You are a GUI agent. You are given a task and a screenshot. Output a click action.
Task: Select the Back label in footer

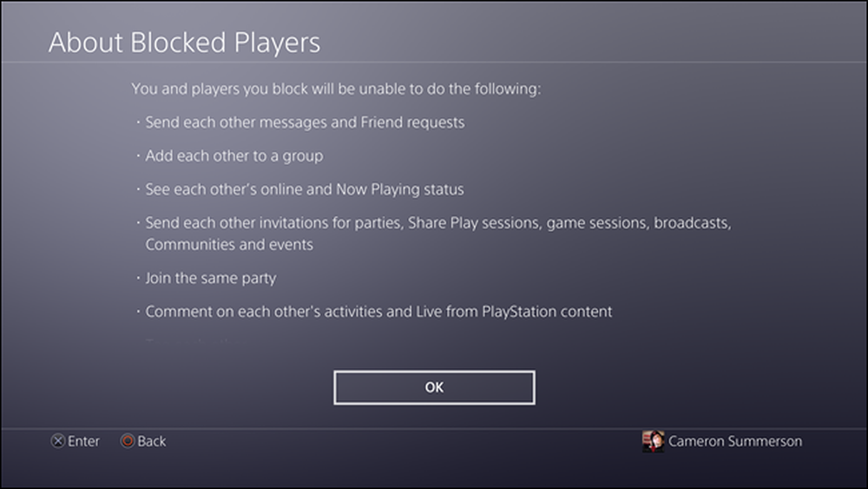point(152,441)
